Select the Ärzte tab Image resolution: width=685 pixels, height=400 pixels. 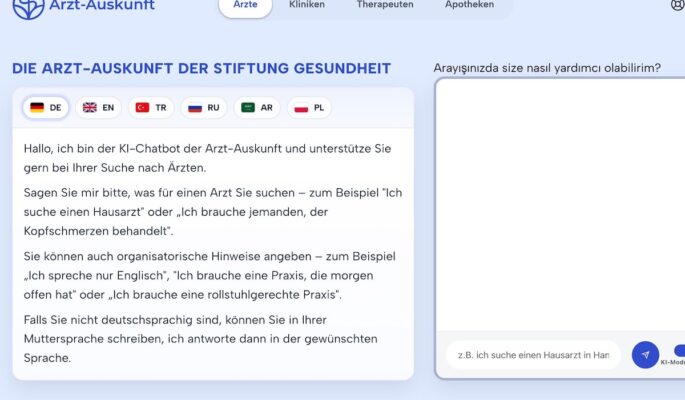245,5
